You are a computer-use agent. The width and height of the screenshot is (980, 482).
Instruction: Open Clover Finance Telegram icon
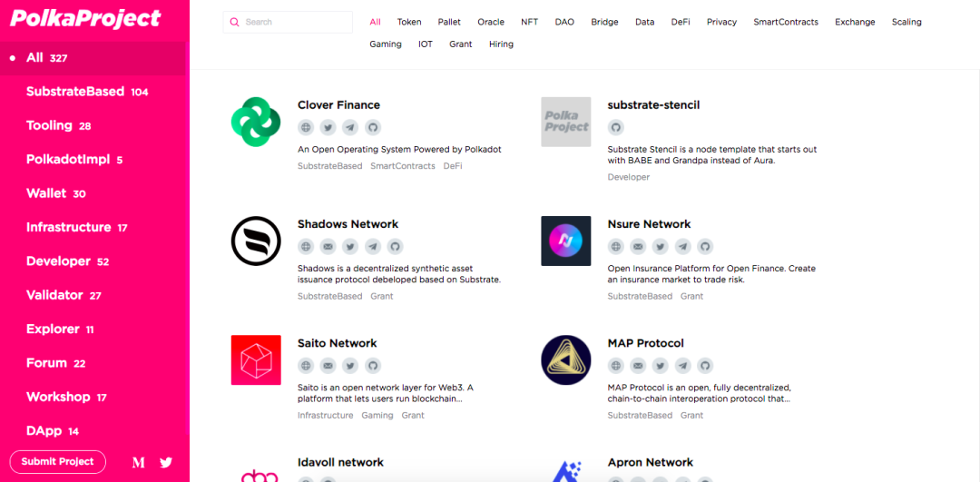pyautogui.click(x=350, y=127)
